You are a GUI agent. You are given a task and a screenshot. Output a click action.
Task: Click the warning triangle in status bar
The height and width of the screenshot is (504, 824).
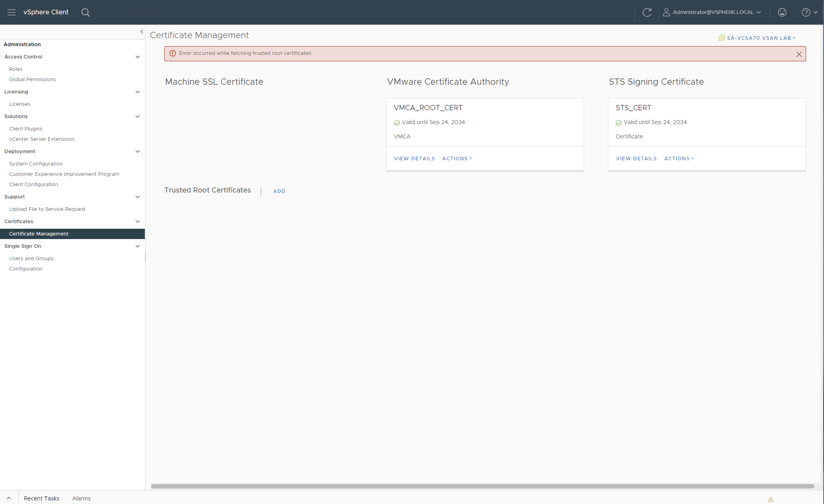pyautogui.click(x=771, y=500)
